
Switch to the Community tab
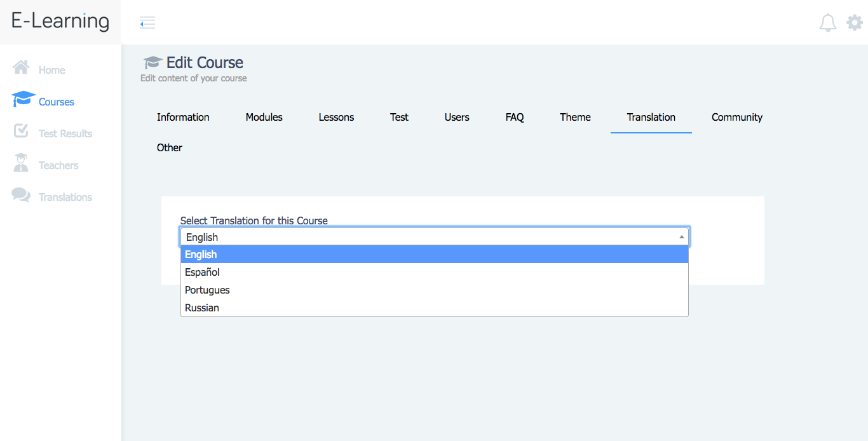737,117
